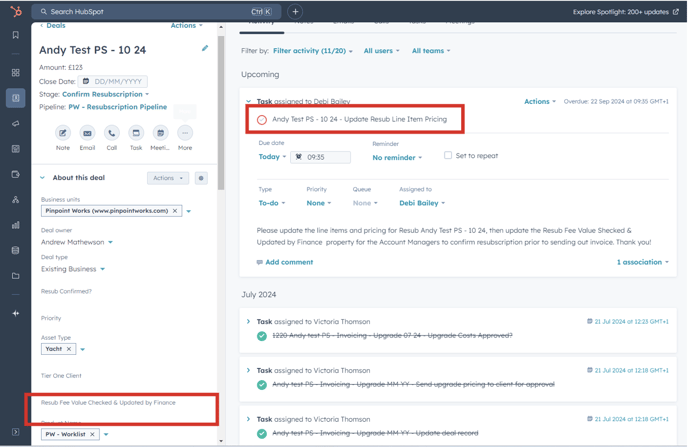
Task: Click the Search HubSpot field
Action: tap(140, 12)
